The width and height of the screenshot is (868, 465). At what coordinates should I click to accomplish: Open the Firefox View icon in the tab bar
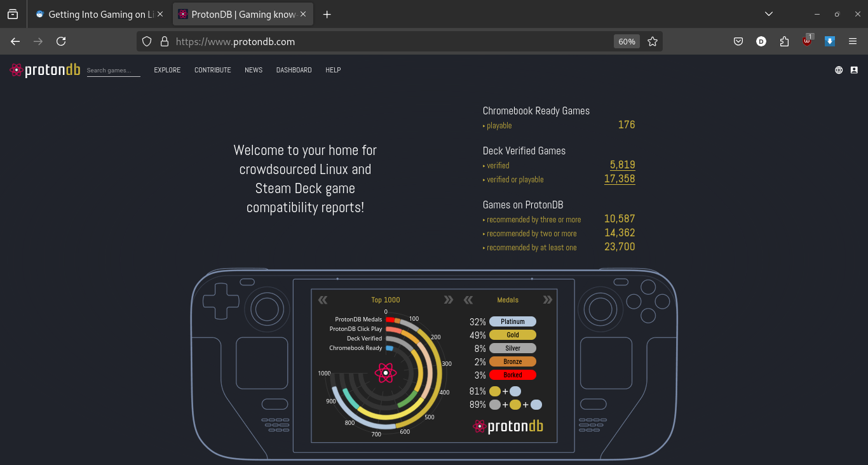pos(13,14)
